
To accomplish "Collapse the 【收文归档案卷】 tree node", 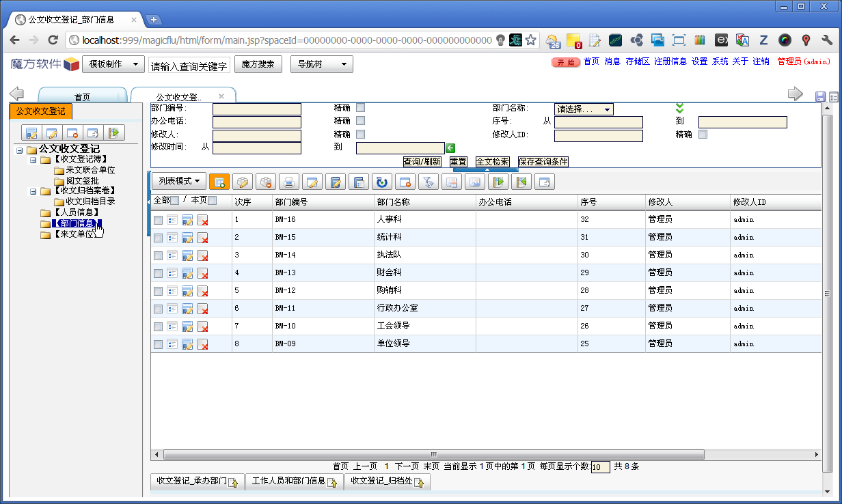I will click(x=33, y=192).
